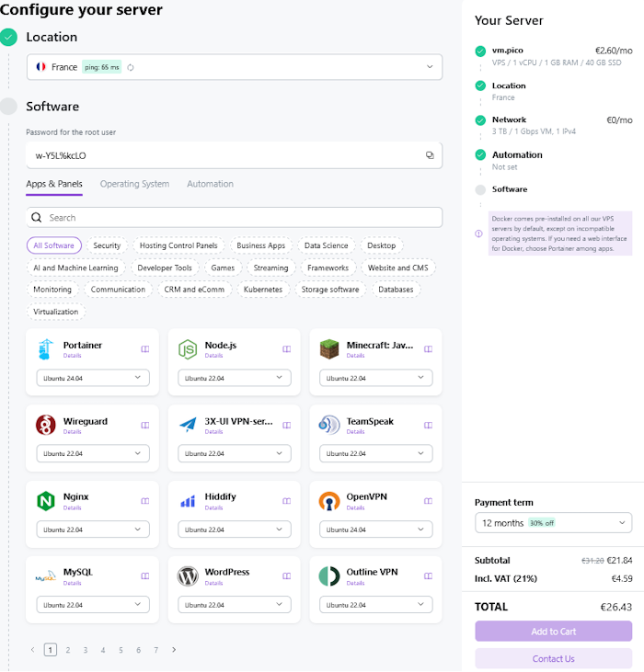Click the Minecraft app icon
The width and height of the screenshot is (644, 672).
click(329, 349)
